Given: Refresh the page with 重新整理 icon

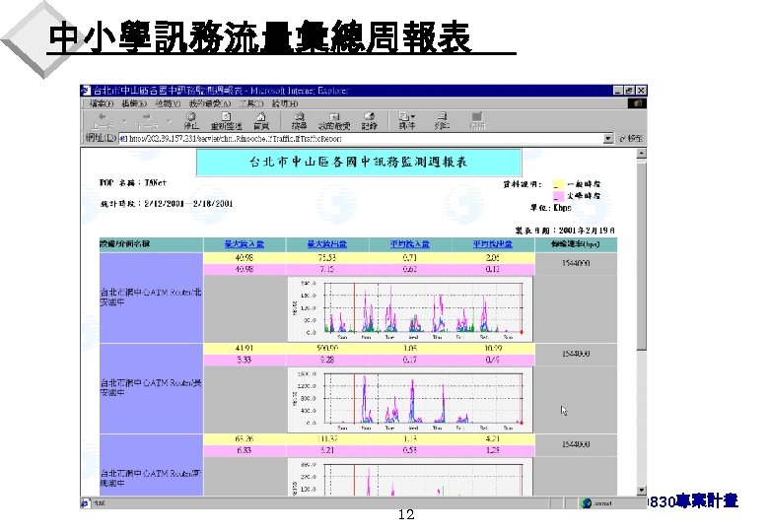Looking at the screenshot, I should [226, 121].
